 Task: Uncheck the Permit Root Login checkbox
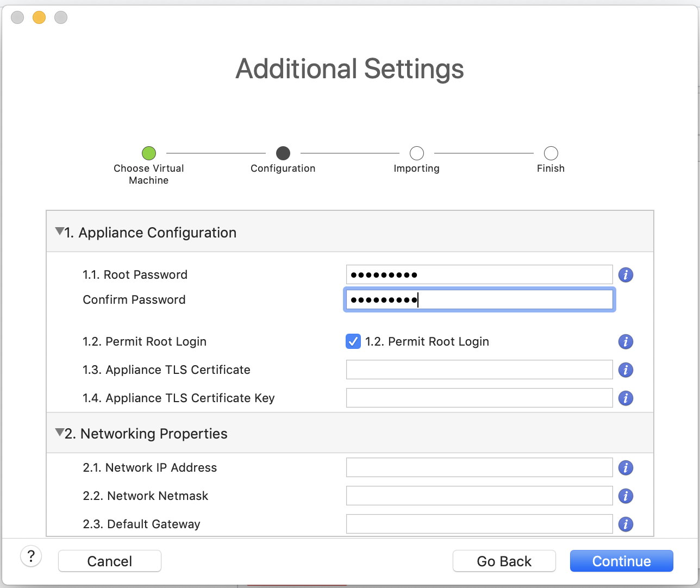coord(353,342)
